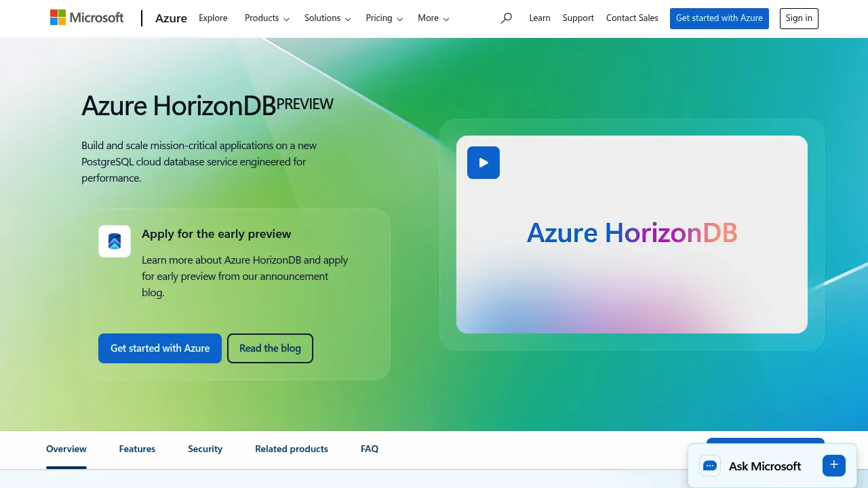Expand the Products dropdown menu
The image size is (868, 488).
[x=267, y=18]
